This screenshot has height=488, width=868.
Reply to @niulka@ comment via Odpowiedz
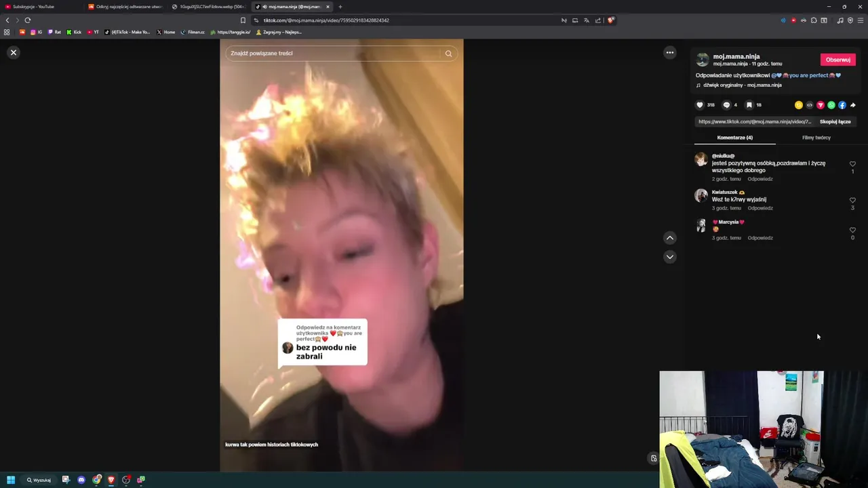[760, 179]
